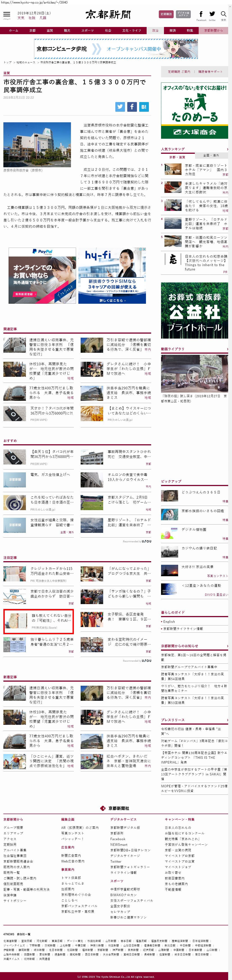The width and height of the screenshot is (232, 980).
Task: Click the 京都新聞 masthead logo
Action: point(108,15)
